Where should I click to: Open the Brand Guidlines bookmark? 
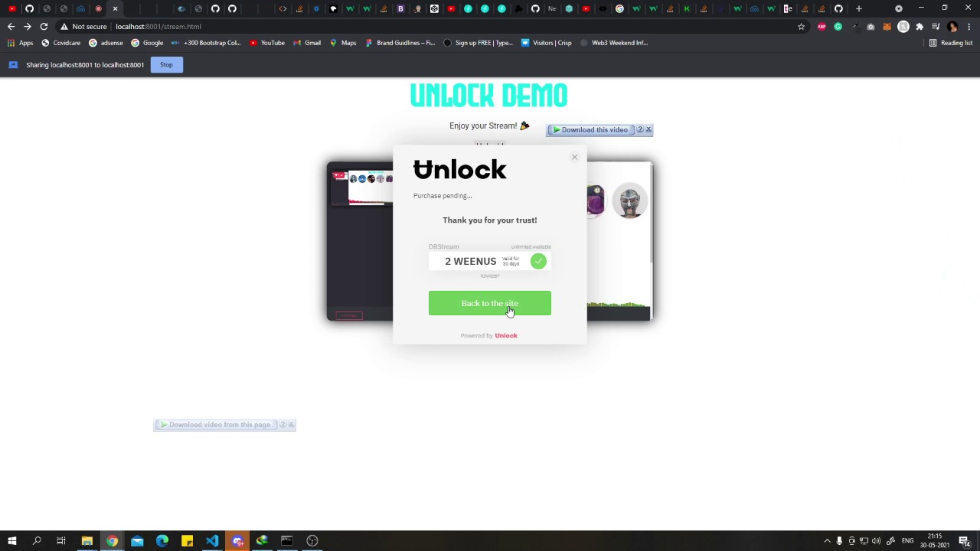400,43
